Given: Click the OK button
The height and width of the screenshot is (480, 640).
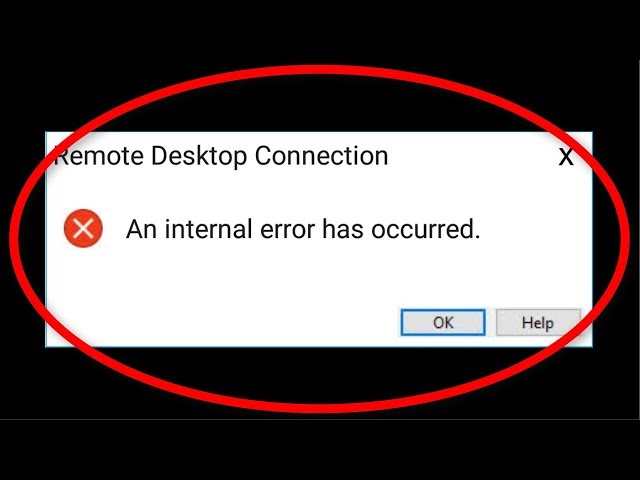Looking at the screenshot, I should 443,322.
